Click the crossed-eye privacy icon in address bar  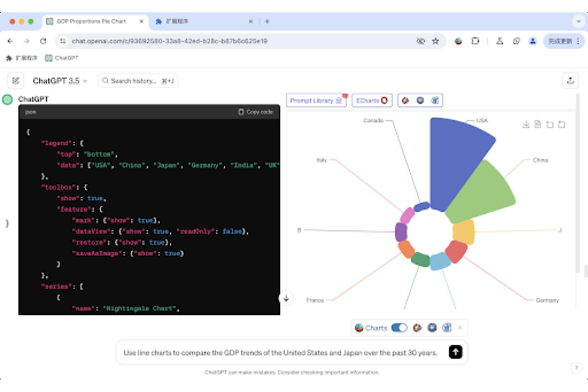[x=421, y=41]
